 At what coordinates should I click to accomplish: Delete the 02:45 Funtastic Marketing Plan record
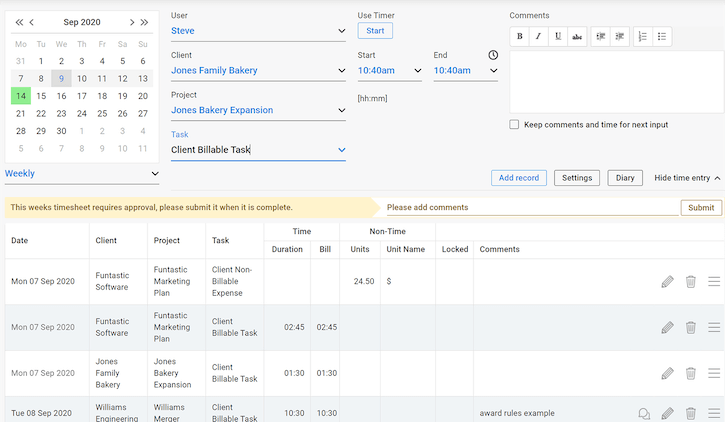691,327
